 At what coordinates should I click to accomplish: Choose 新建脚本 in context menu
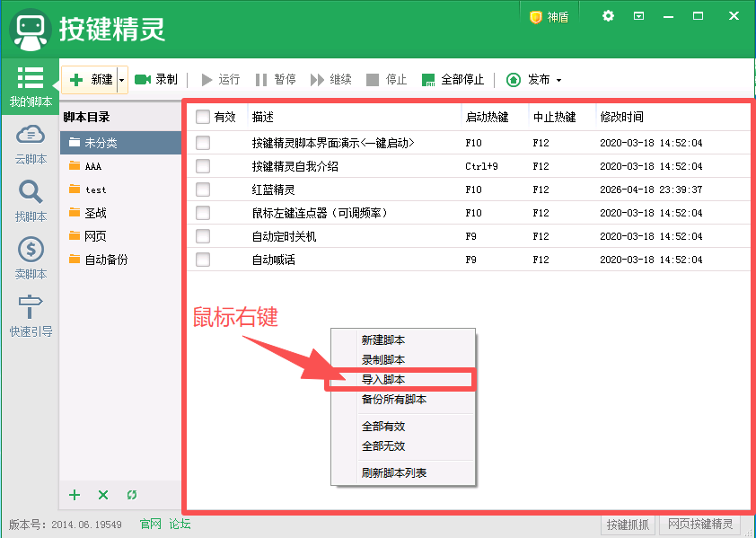coord(403,340)
